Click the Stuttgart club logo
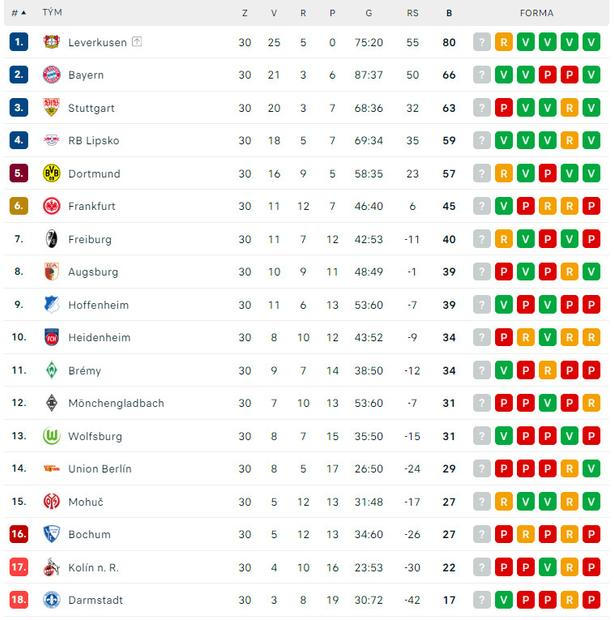Viewport: 614px width, 620px height. [x=52, y=108]
